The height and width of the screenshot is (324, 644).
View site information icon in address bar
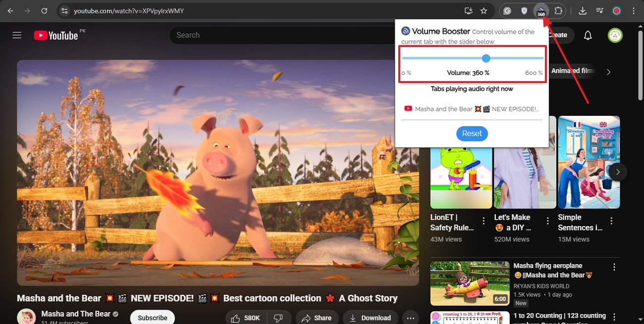tap(64, 10)
